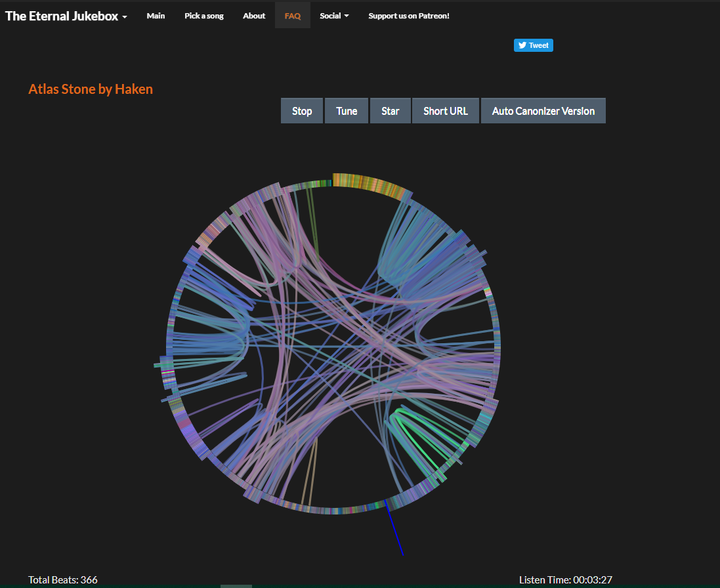Viewport: 720px width, 588px height.
Task: Go to the Main page
Action: click(x=156, y=16)
